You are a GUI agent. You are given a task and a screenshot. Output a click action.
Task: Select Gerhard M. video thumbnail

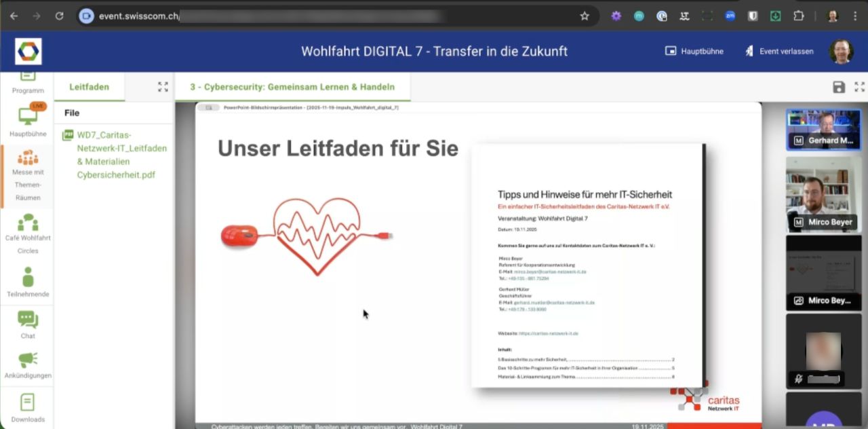click(823, 130)
